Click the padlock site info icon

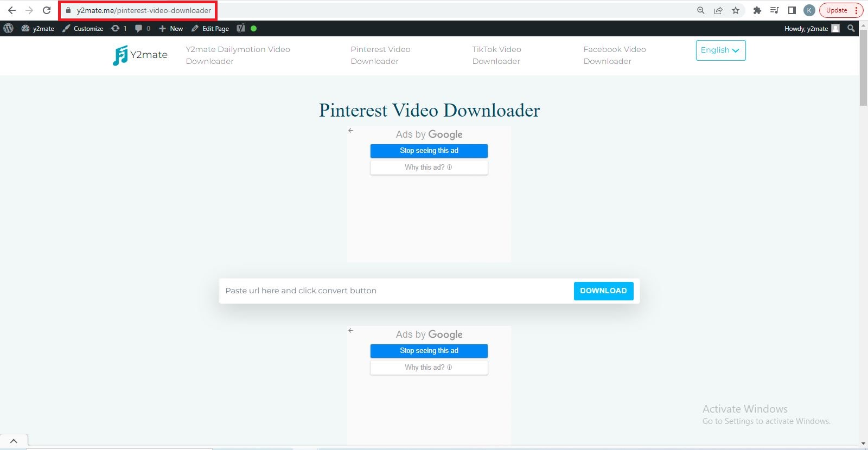[68, 10]
